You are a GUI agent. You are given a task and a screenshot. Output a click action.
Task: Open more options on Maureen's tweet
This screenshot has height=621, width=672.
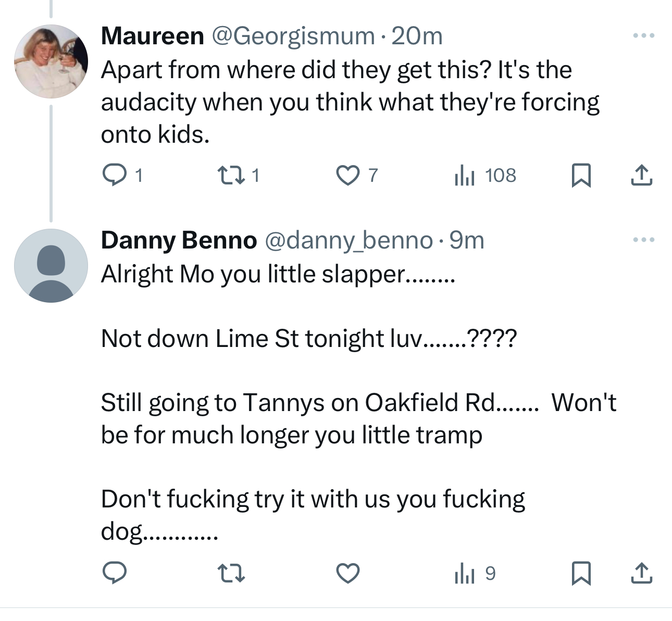[x=643, y=36]
